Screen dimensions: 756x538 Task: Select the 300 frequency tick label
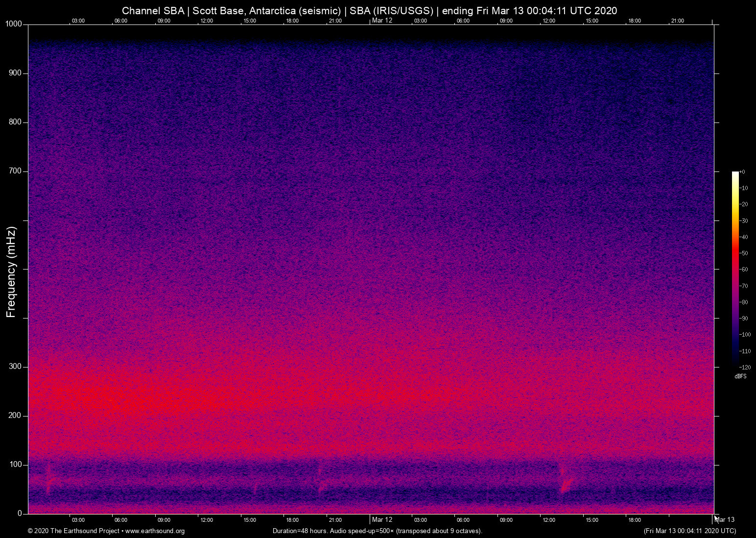(16, 366)
